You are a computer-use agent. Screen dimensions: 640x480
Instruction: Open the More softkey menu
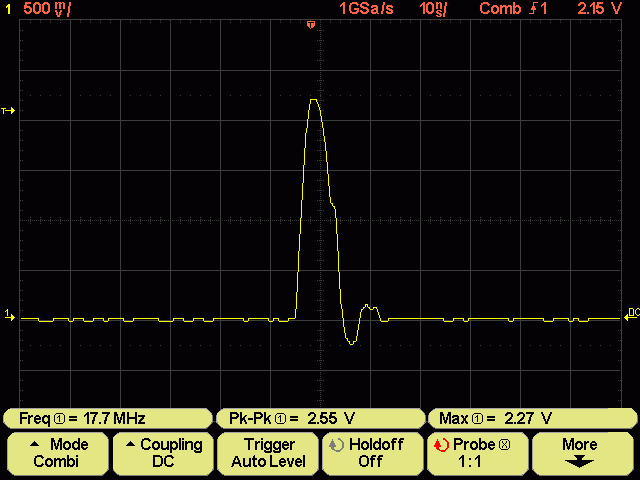[582, 453]
